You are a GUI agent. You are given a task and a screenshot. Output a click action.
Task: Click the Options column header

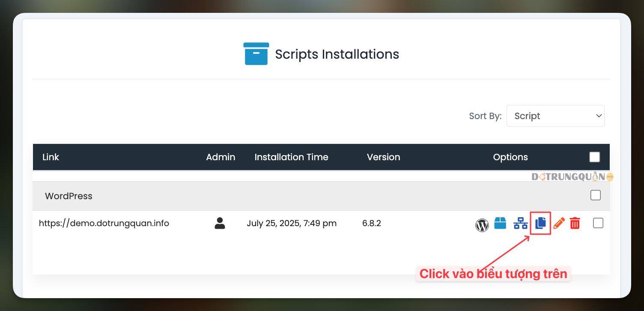(510, 157)
